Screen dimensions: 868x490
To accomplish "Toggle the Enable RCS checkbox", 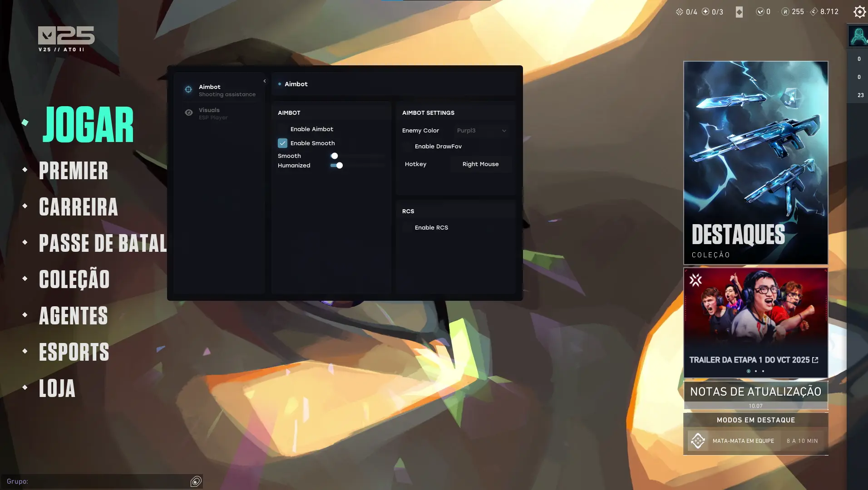I will coord(407,228).
